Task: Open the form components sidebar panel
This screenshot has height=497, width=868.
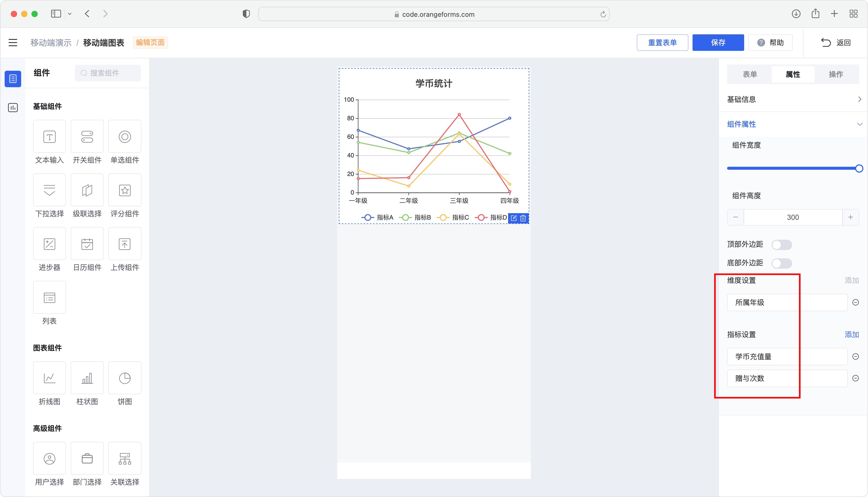Action: 13,79
